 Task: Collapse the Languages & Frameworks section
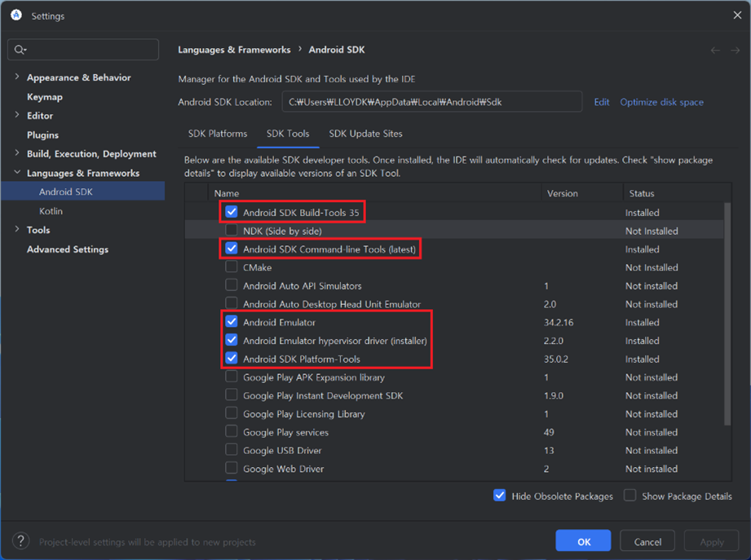click(17, 173)
